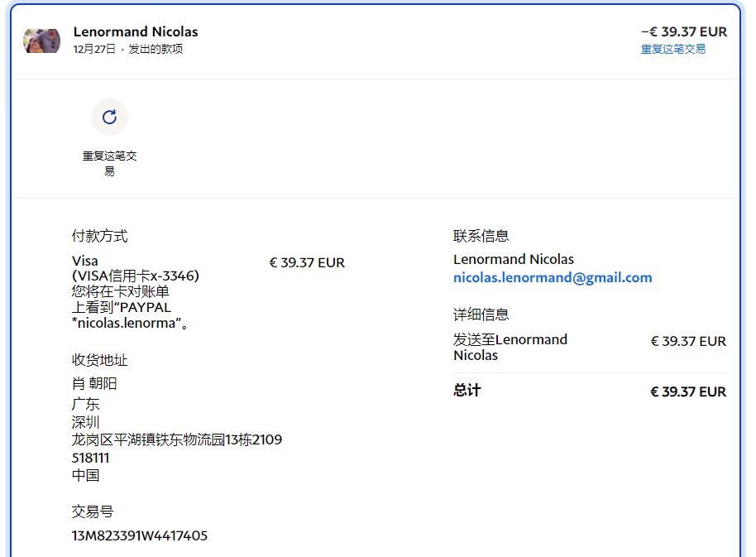Select the Lenormand Nicolas header name

point(136,31)
